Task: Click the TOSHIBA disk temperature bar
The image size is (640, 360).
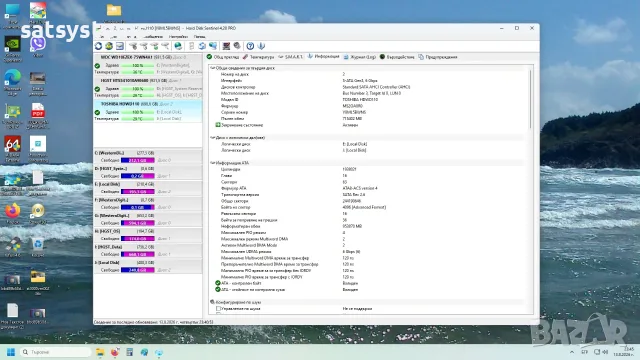Action: point(138,119)
